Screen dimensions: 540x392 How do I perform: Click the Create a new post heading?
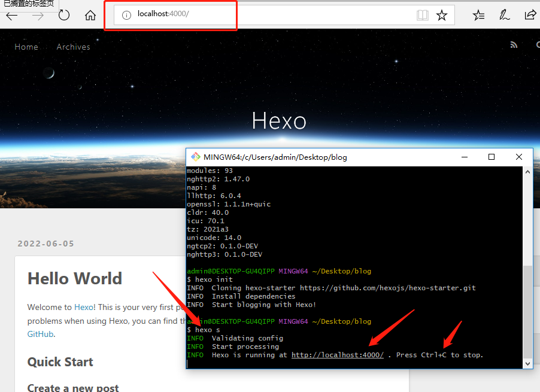click(73, 388)
